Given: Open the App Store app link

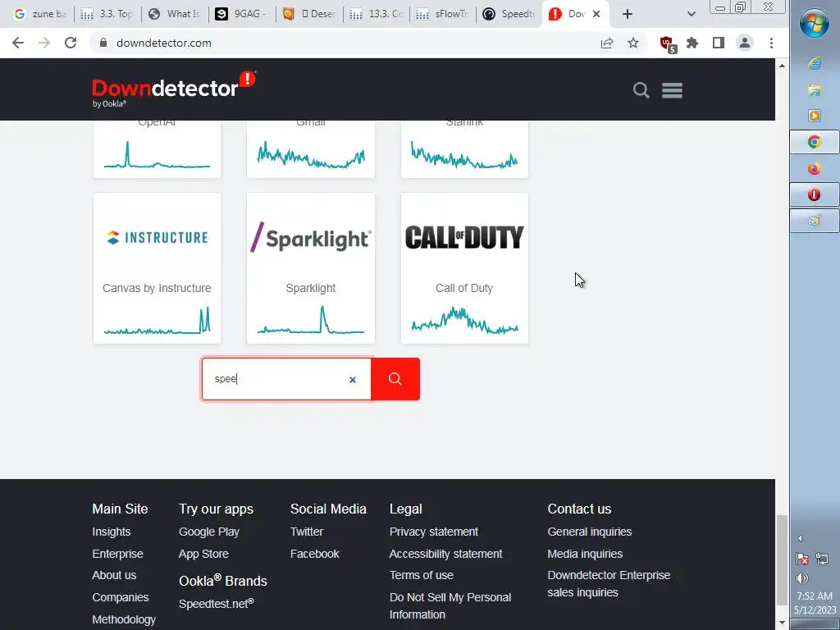Looking at the screenshot, I should point(203,554).
